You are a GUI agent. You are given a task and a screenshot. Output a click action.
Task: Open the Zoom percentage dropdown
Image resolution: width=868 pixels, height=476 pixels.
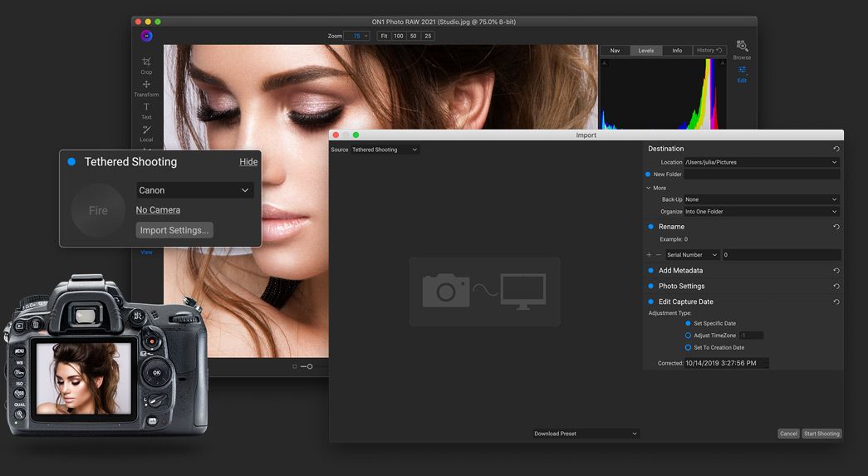tap(357, 36)
